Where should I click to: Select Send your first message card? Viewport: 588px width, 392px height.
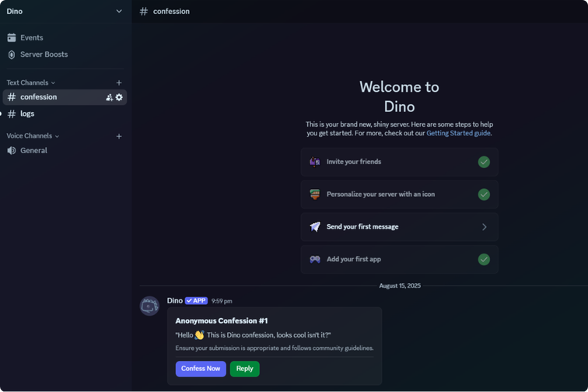tap(399, 227)
